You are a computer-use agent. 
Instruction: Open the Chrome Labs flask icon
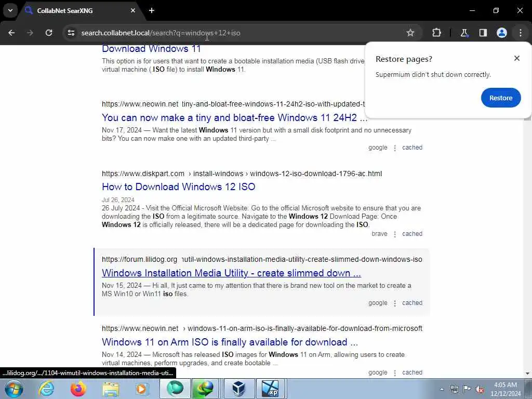coord(464,33)
